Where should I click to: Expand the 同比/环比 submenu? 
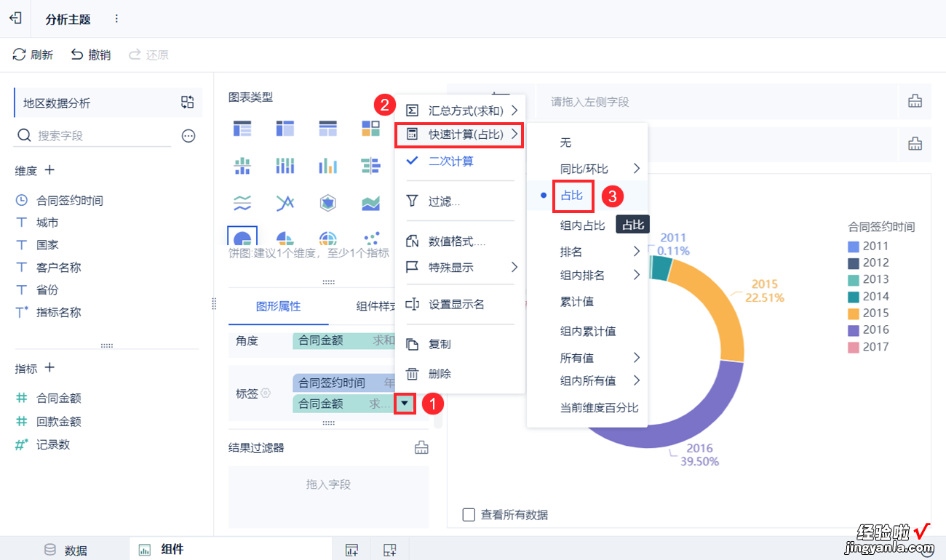point(587,169)
